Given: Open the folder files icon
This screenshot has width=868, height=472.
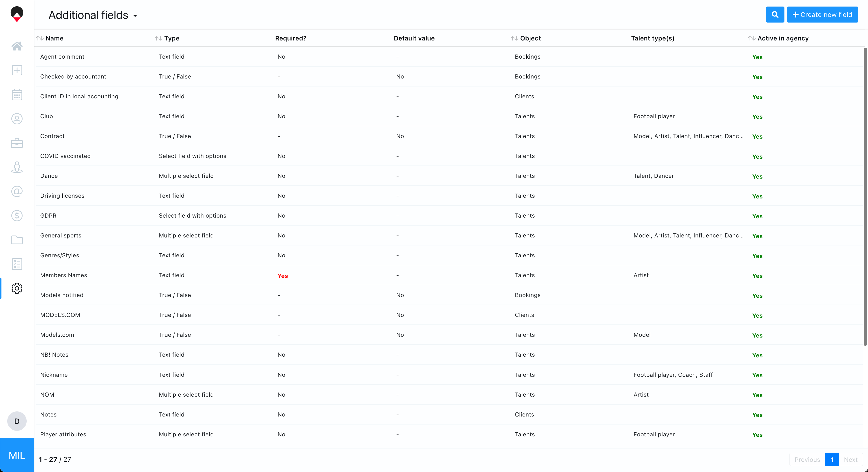Looking at the screenshot, I should click(17, 240).
